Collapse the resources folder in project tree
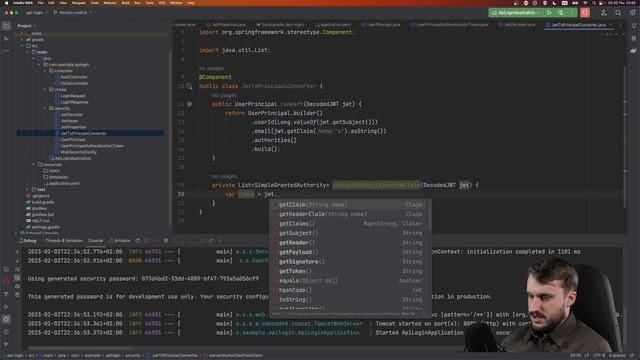Viewport: 640px width, 360px height. (x=34, y=164)
